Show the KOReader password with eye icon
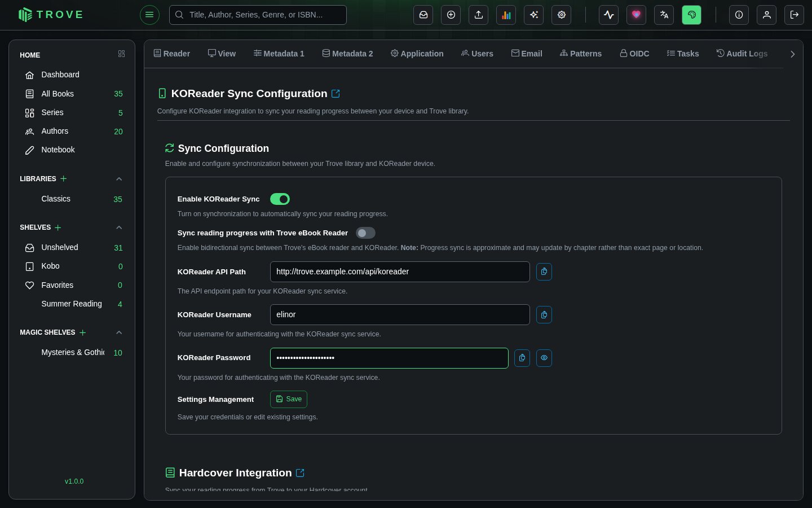 [x=544, y=358]
